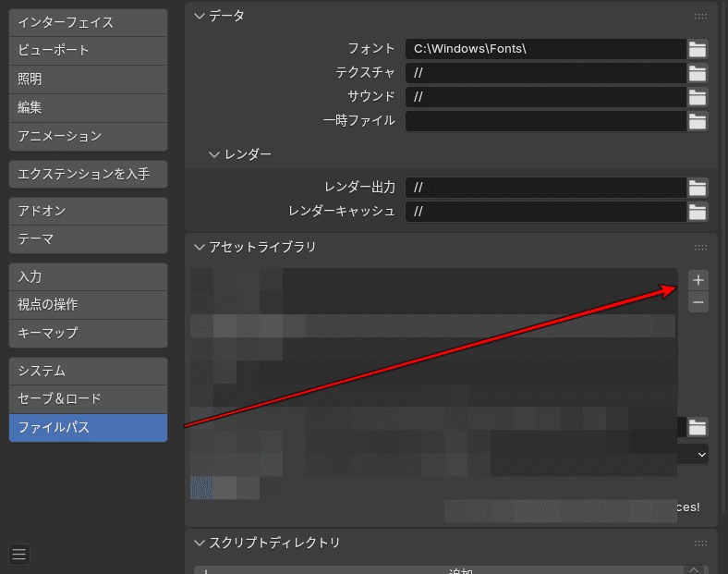This screenshot has width=728, height=574.
Task: Open the アドオン preferences tab
Action: coord(88,211)
